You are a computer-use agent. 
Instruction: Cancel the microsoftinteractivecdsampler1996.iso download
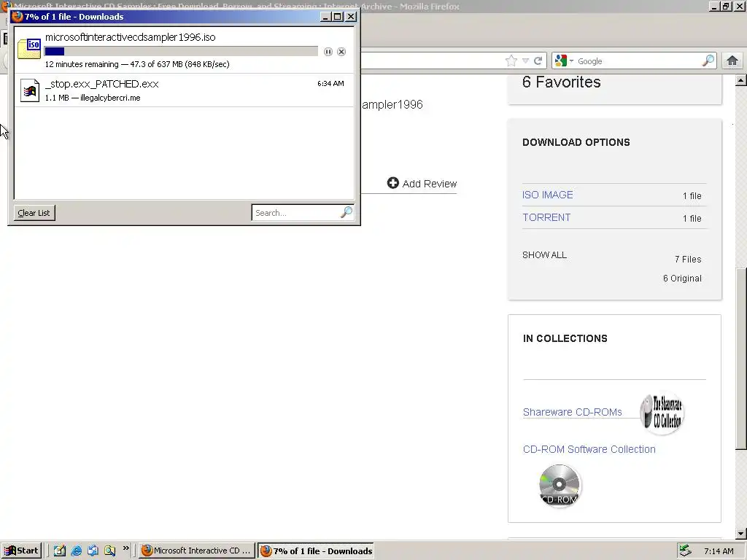[x=341, y=52]
